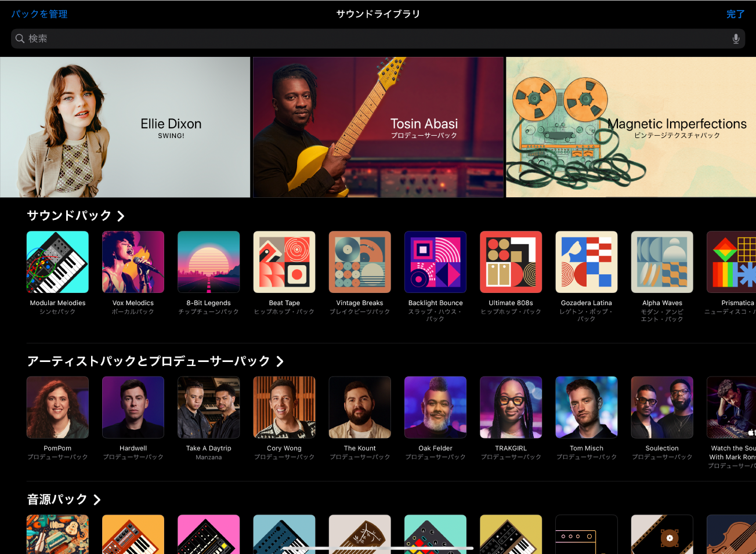Open the colorful instruments collage pack in 音源パック
756x554 pixels.
[57, 534]
